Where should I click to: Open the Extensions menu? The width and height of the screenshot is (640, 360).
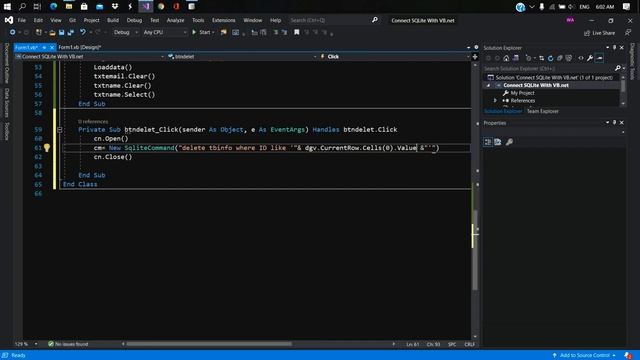[x=224, y=20]
